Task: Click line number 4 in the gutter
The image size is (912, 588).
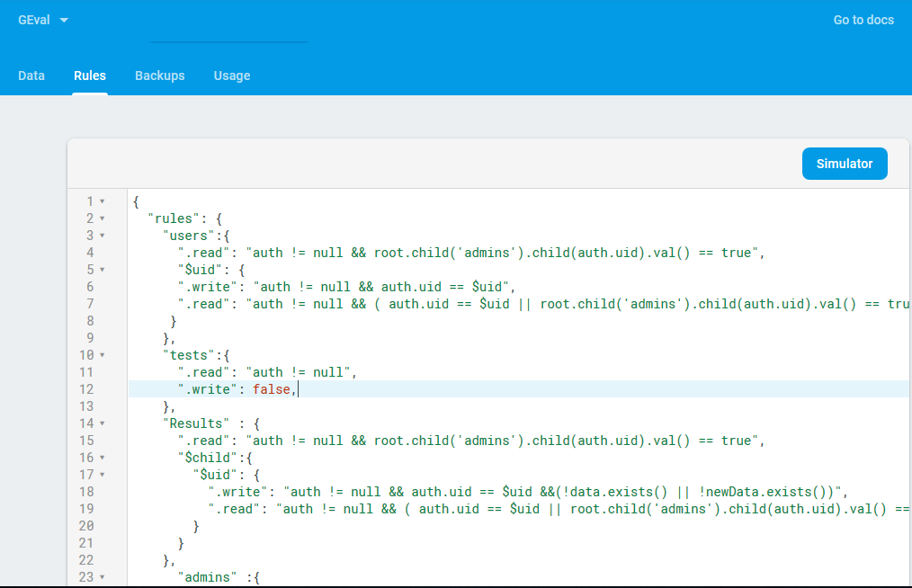Action: 90,253
